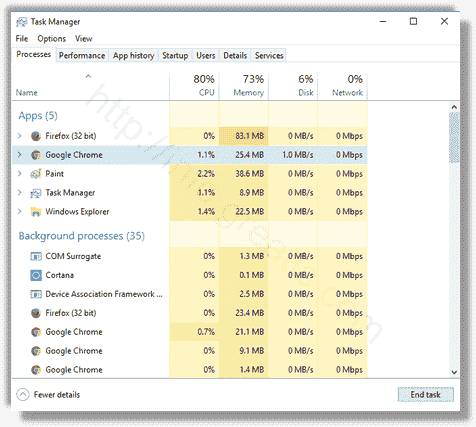Select the Apps (5) group header
The height and width of the screenshot is (427, 476).
tap(38, 116)
